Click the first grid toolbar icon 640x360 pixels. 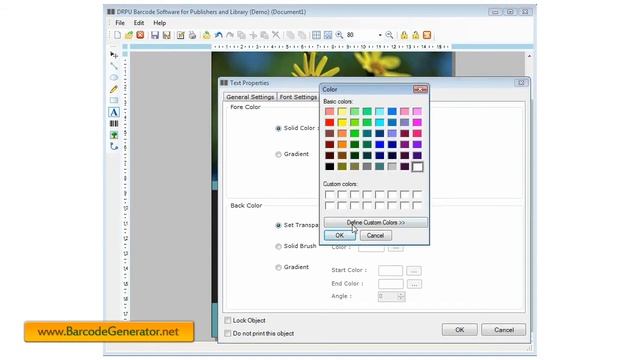click(316, 35)
